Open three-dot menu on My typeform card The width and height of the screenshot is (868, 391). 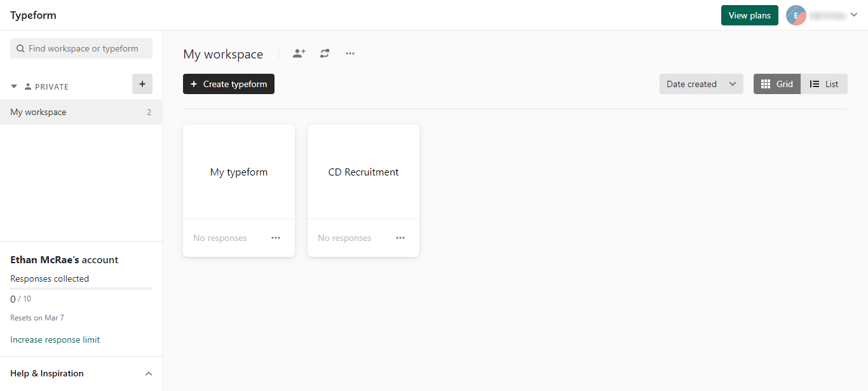tap(276, 238)
